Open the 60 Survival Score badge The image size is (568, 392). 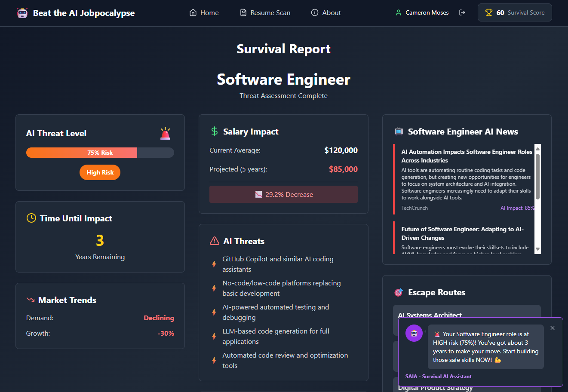point(515,12)
